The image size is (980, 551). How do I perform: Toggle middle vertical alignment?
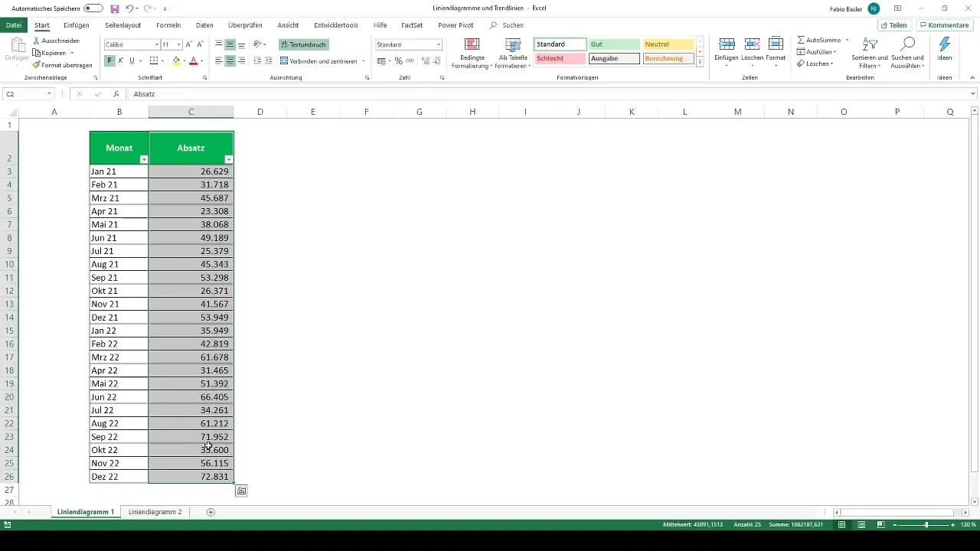pyautogui.click(x=230, y=44)
